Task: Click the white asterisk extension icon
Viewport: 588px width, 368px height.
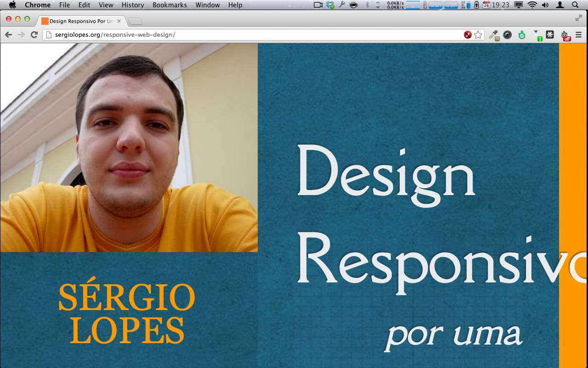Action: tap(550, 34)
